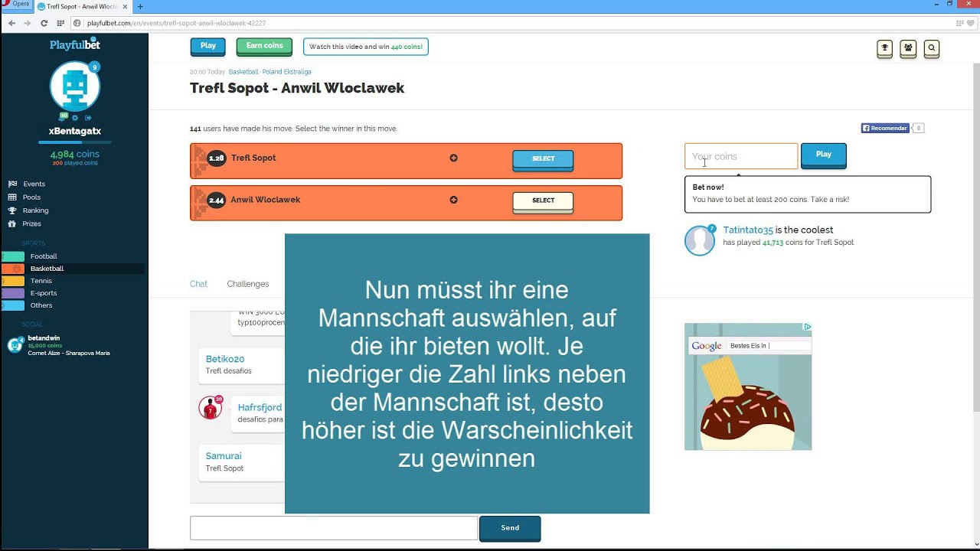Click the heart bookmark icon in address bar
Image resolution: width=980 pixels, height=551 pixels.
click(x=971, y=23)
